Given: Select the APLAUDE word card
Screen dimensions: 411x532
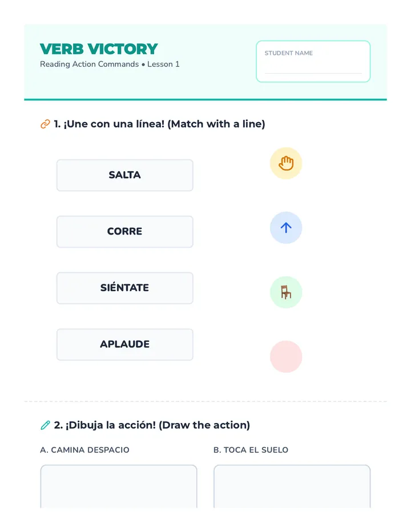Looking at the screenshot, I should pyautogui.click(x=125, y=344).
